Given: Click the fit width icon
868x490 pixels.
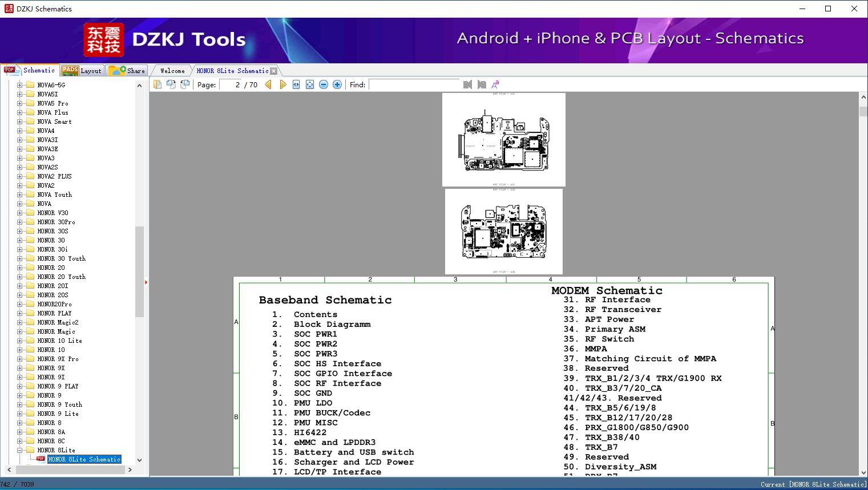Looking at the screenshot, I should (x=296, y=84).
